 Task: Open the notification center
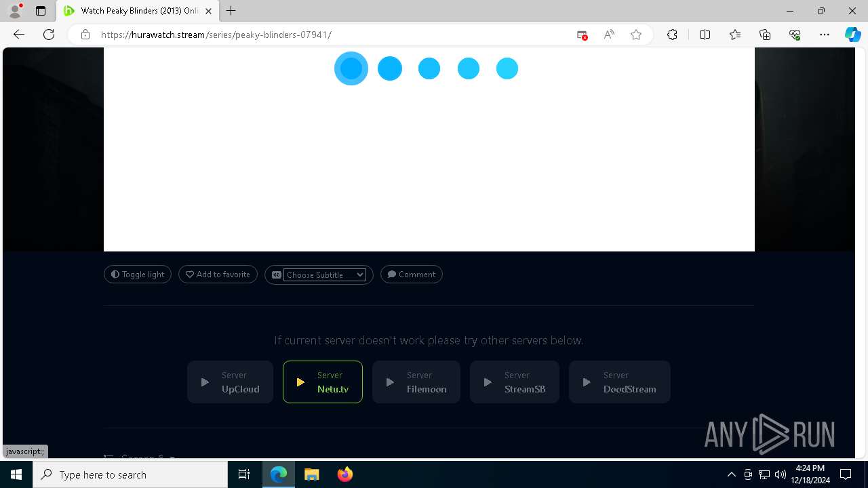pos(846,474)
